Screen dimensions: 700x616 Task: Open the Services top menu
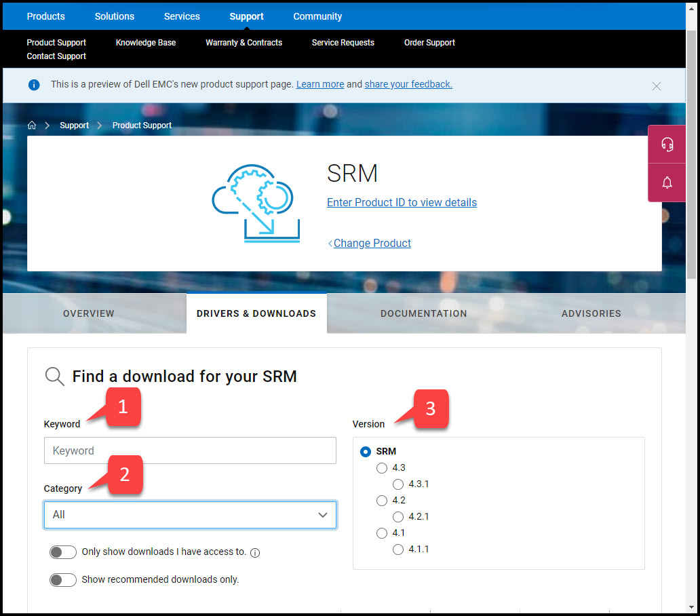[182, 16]
